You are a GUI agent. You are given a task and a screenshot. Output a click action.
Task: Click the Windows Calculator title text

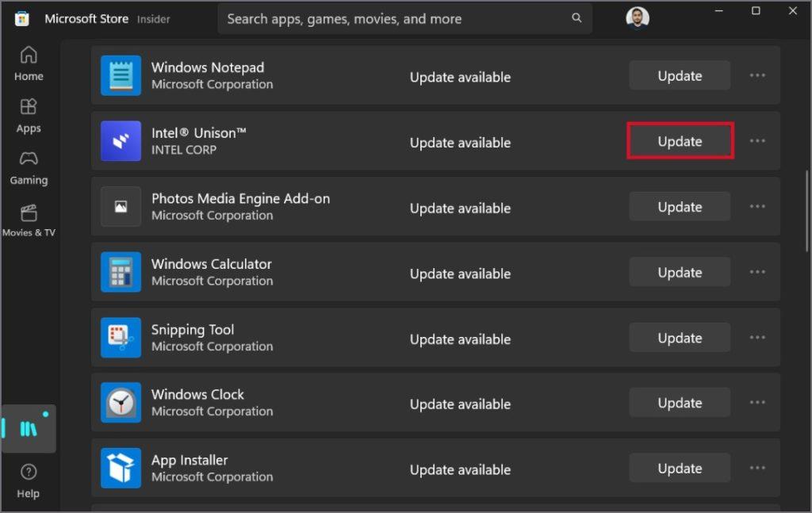211,264
